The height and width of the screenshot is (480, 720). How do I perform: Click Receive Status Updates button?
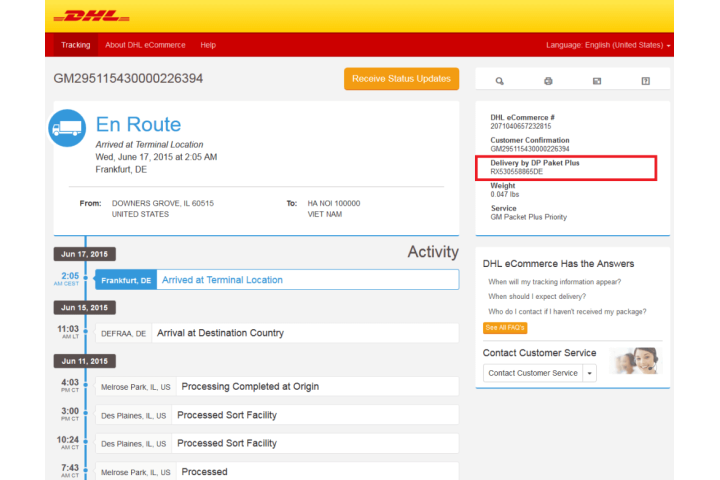point(401,79)
